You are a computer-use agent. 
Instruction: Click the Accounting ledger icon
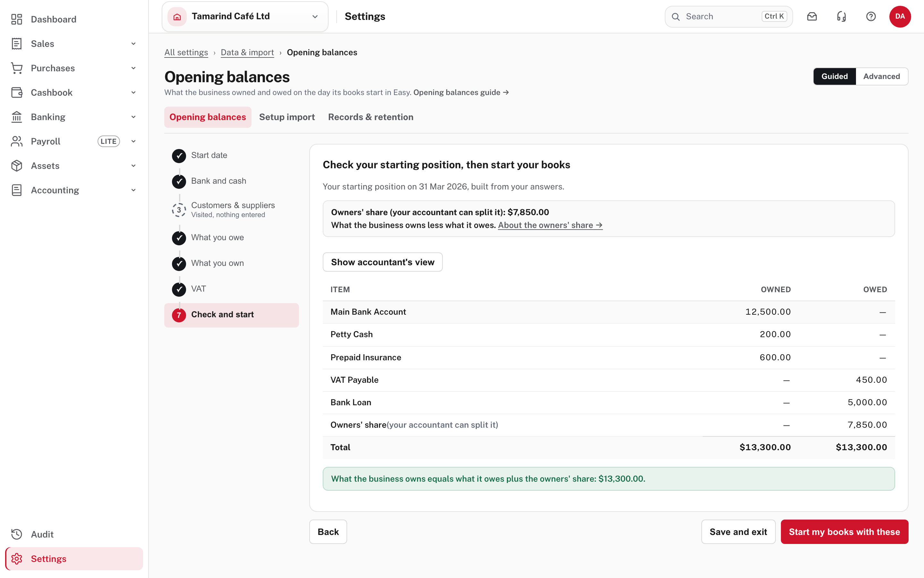point(16,190)
